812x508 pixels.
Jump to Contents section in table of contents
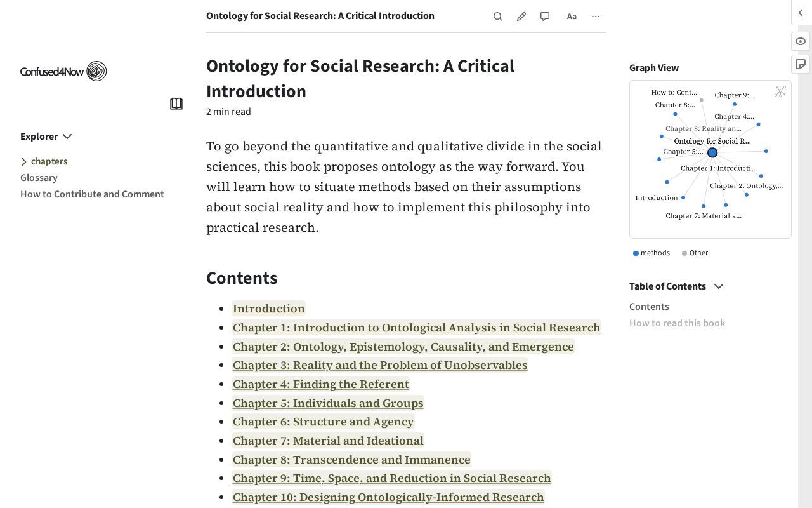pyautogui.click(x=649, y=307)
